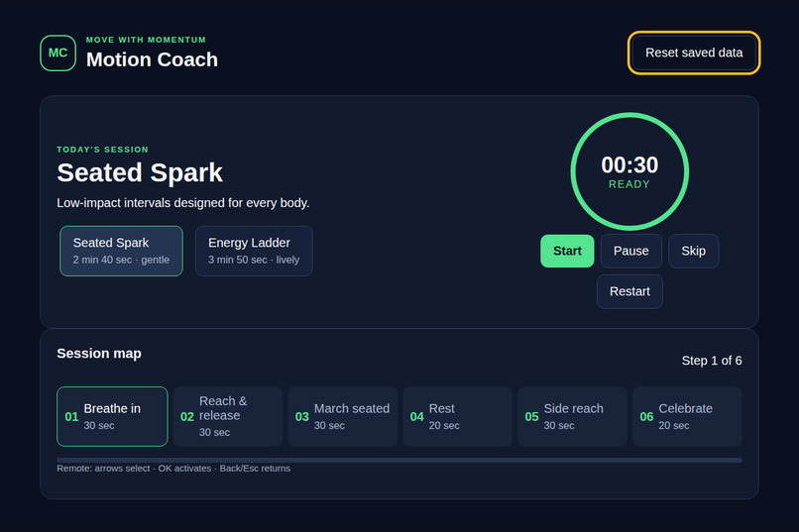Select step 01 Breathe in

(112, 416)
